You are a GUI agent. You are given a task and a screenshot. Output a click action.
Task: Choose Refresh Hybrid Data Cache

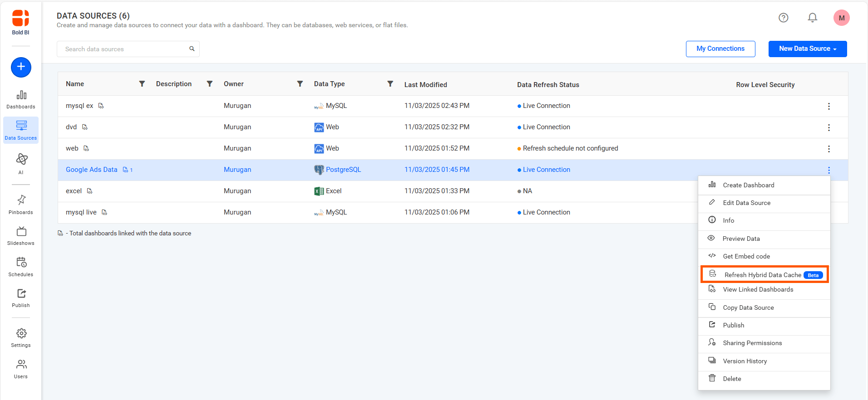[x=764, y=275]
